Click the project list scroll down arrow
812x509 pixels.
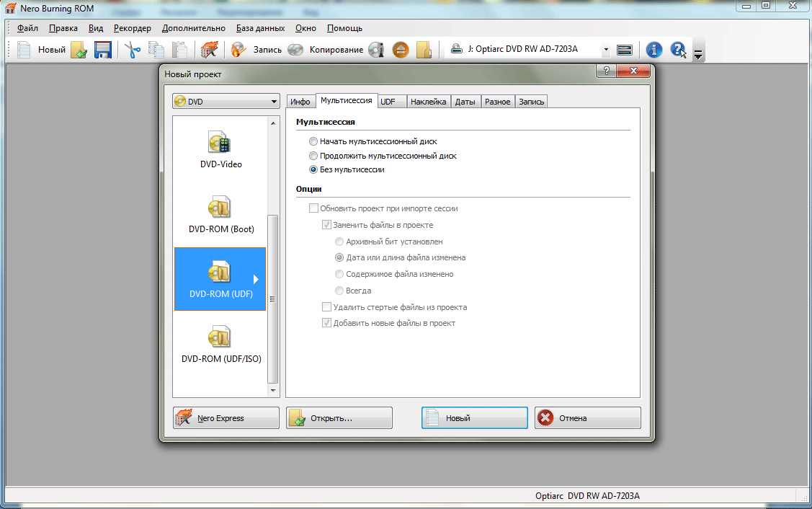[273, 390]
